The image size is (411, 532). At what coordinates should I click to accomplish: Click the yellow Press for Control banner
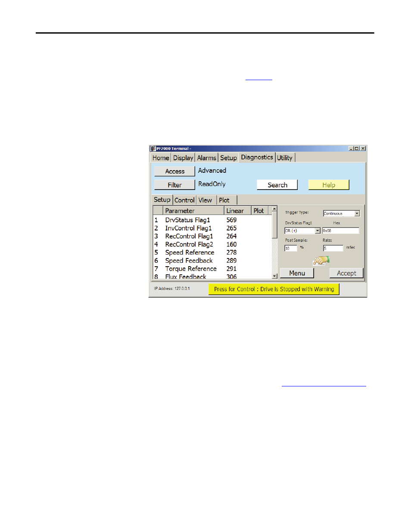(x=274, y=289)
